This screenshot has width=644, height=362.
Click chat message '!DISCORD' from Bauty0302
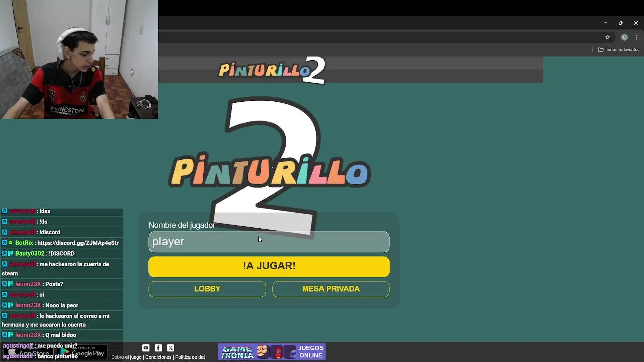tap(62, 253)
